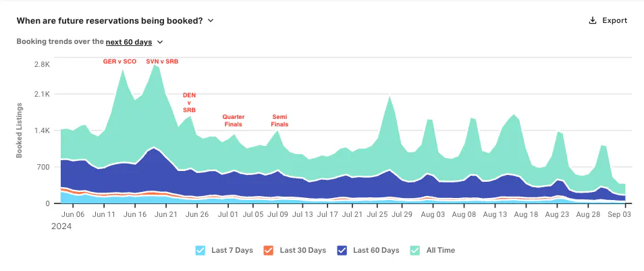644x271 pixels.
Task: Click the Last 60 Days legend label
Action: 376,250
